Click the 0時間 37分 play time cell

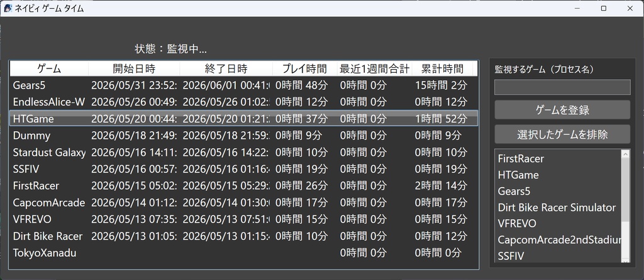[301, 119]
